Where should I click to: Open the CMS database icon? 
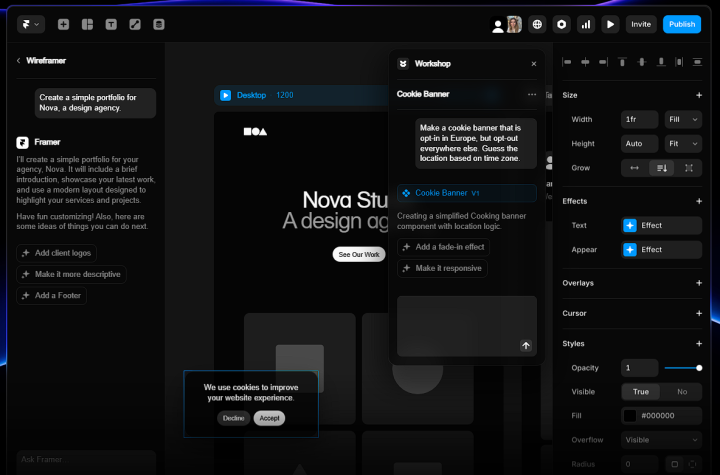click(x=159, y=24)
